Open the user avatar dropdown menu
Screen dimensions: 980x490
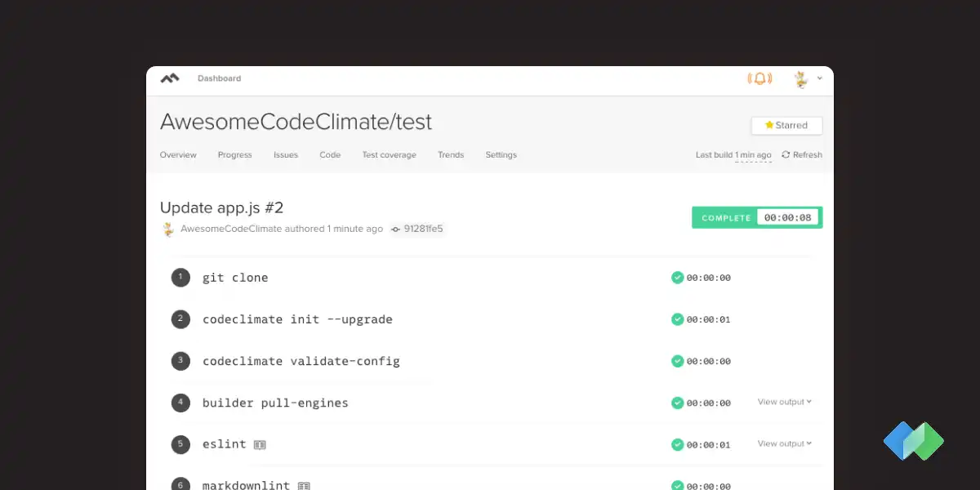808,78
